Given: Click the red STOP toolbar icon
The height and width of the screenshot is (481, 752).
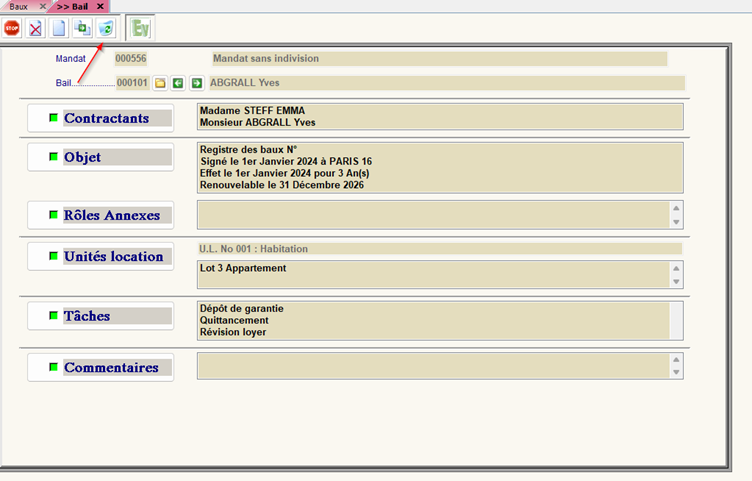Looking at the screenshot, I should (x=12, y=29).
